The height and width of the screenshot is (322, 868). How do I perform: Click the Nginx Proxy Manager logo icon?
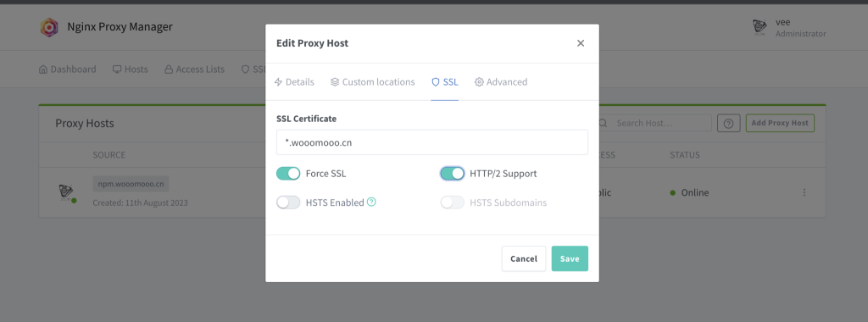click(x=49, y=27)
